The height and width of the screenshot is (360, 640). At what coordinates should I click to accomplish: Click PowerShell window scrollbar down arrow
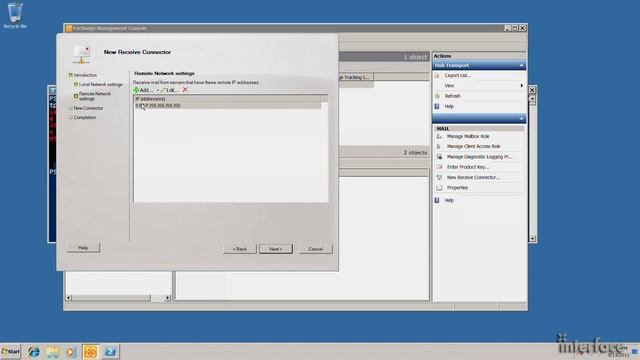tap(532, 238)
